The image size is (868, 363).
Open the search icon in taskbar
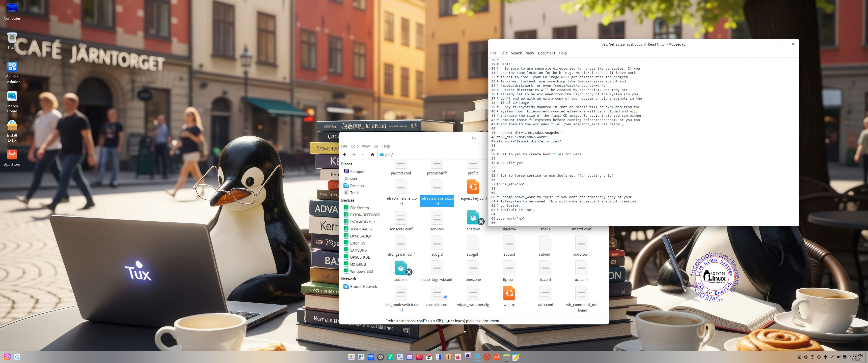17,357
